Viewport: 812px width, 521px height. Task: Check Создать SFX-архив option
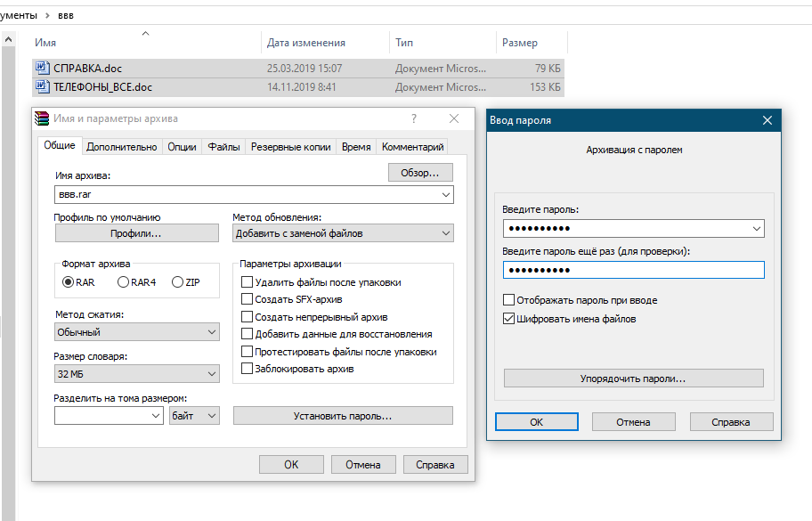point(248,299)
